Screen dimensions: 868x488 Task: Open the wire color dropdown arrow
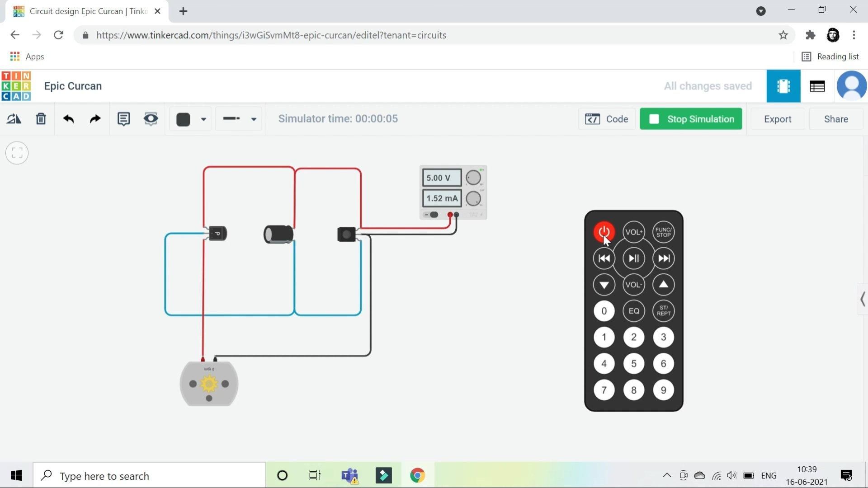point(203,119)
